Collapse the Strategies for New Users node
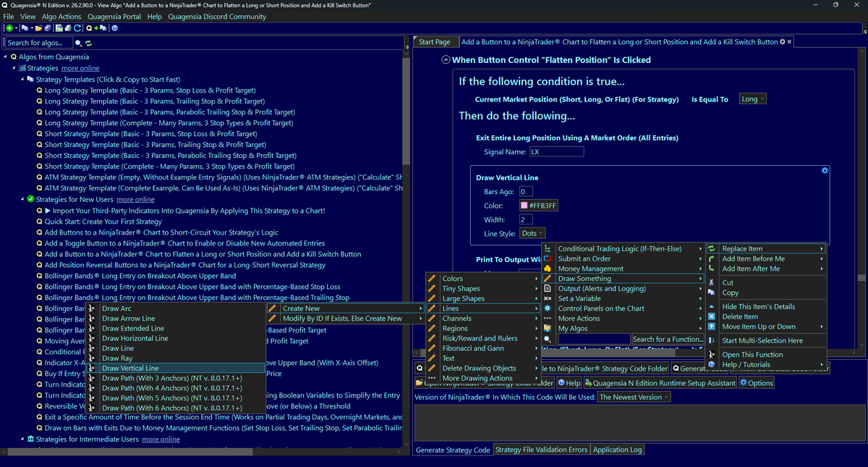Viewport: 868px width, 467px height. pyautogui.click(x=22, y=199)
